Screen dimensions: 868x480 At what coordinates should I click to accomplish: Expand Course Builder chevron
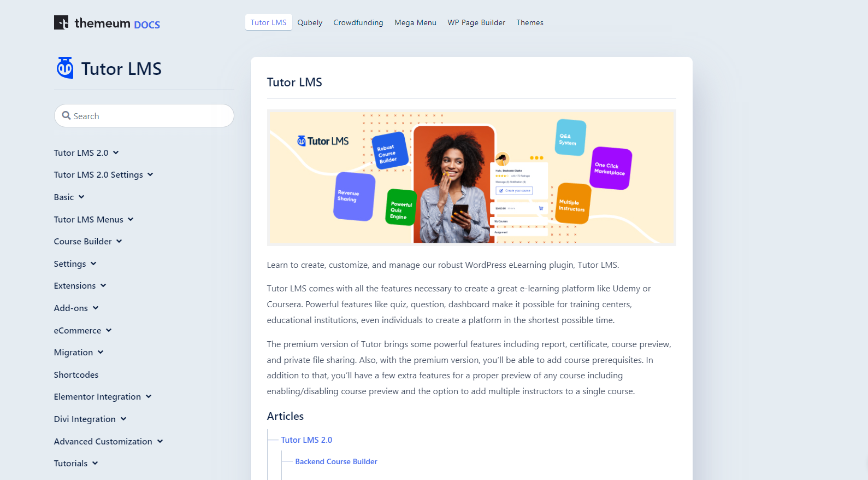119,241
